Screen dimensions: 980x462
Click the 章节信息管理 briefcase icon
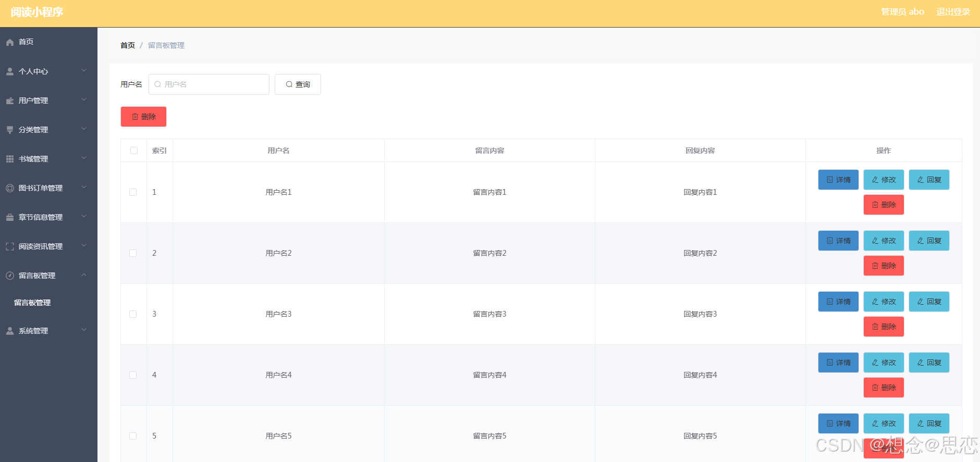pyautogui.click(x=10, y=217)
